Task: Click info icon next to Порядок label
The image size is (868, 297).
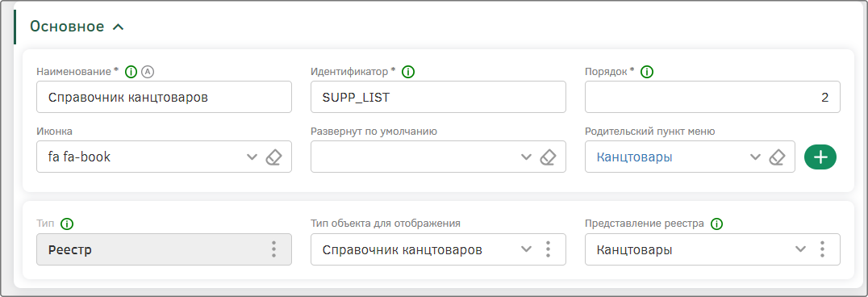Action: click(x=647, y=72)
